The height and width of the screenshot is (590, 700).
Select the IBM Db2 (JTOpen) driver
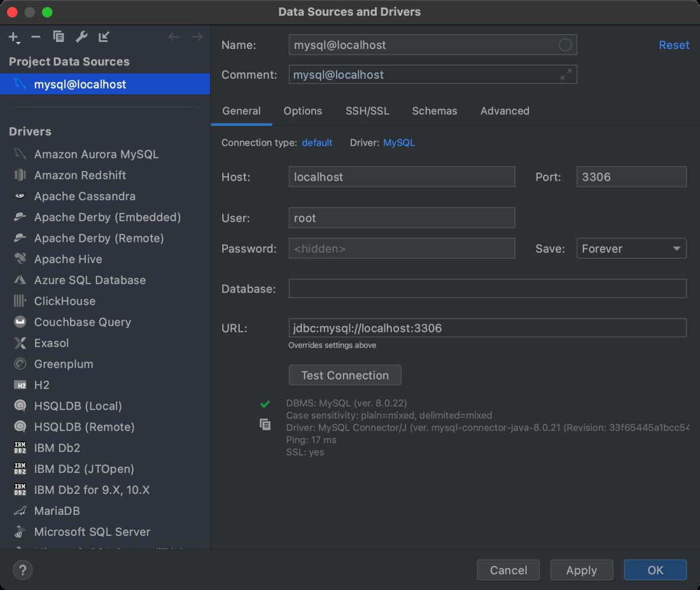105,469
